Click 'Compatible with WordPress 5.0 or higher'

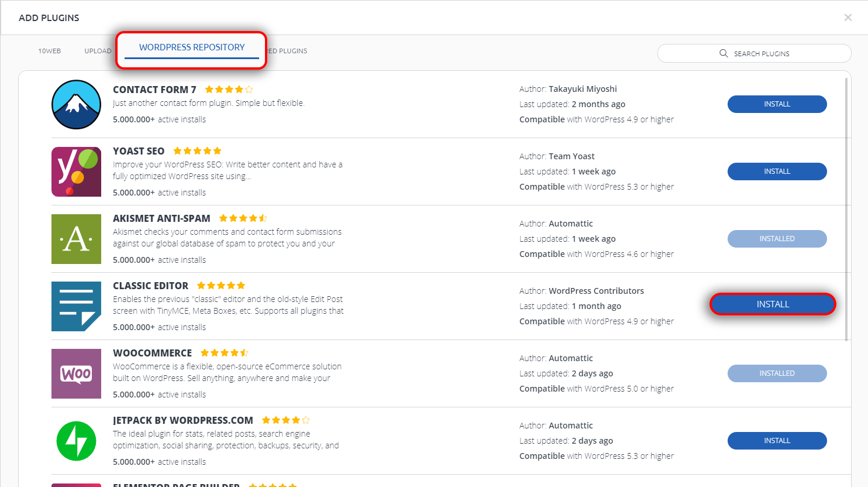tap(597, 389)
